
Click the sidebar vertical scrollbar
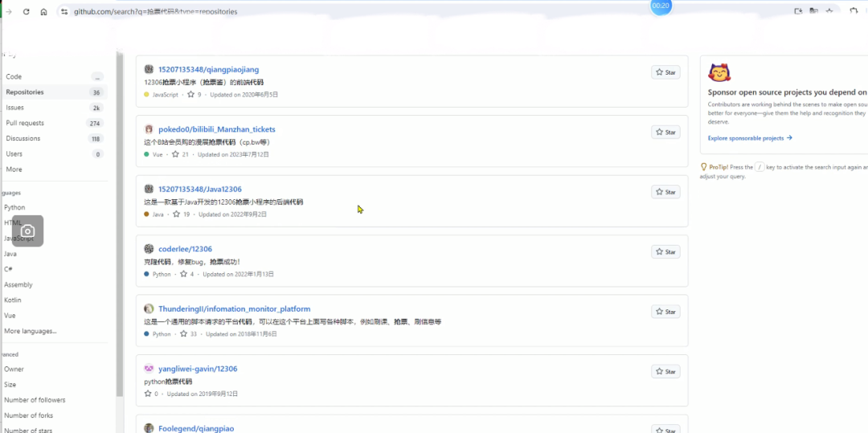(x=119, y=224)
